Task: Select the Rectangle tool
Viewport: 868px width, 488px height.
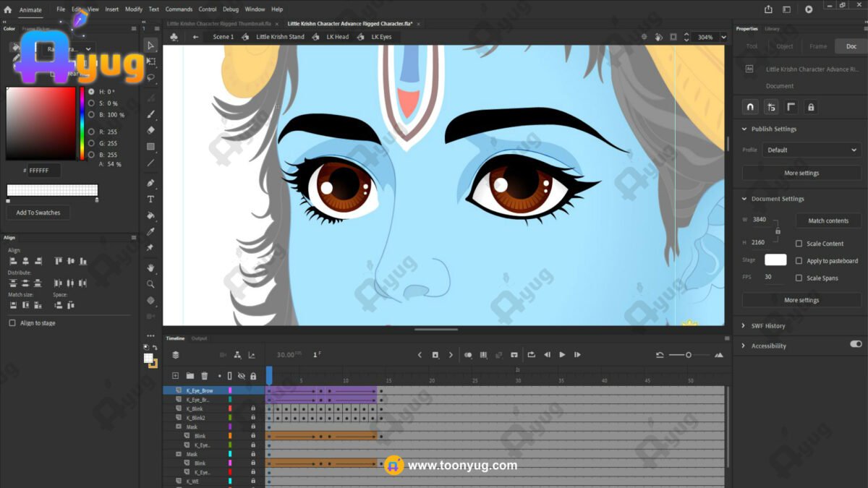Action: point(150,147)
